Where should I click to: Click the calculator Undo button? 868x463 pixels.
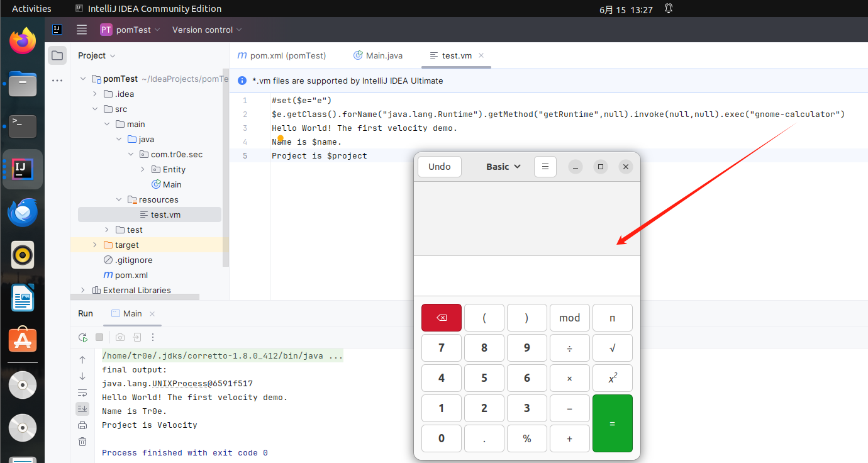pos(440,167)
